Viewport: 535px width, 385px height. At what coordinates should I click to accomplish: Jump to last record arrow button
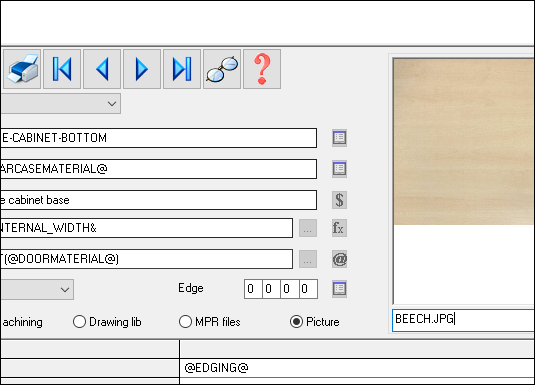click(x=182, y=69)
